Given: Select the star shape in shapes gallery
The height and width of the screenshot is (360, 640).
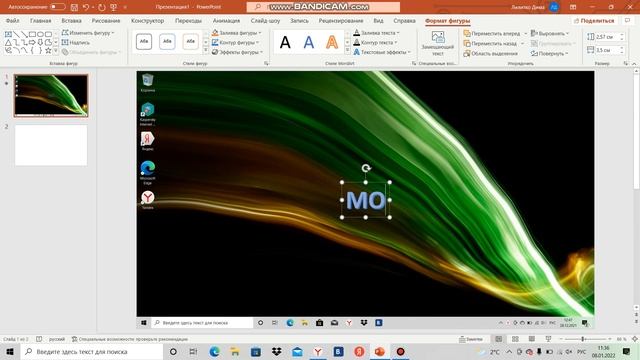Looking at the screenshot, I should (x=48, y=51).
